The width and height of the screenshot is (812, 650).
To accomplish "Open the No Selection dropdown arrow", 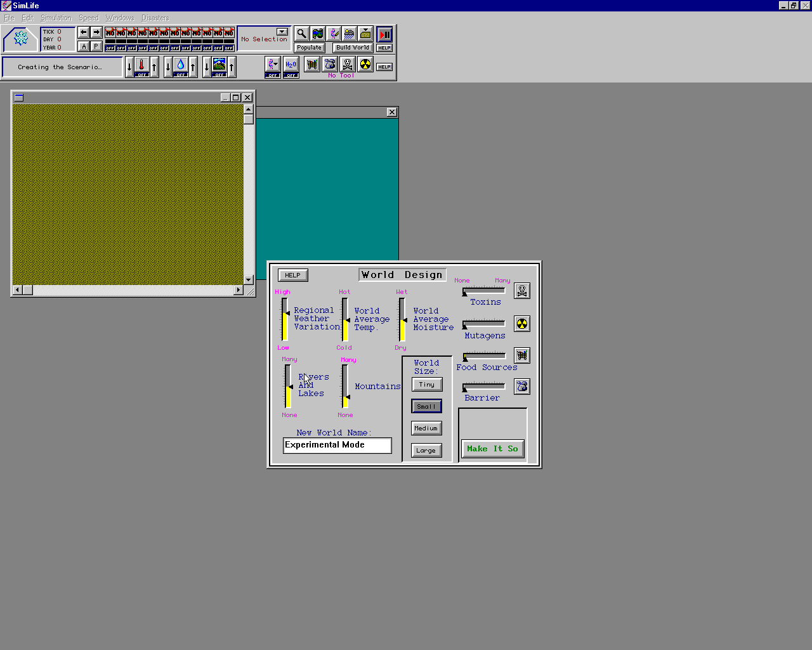I will coord(282,32).
